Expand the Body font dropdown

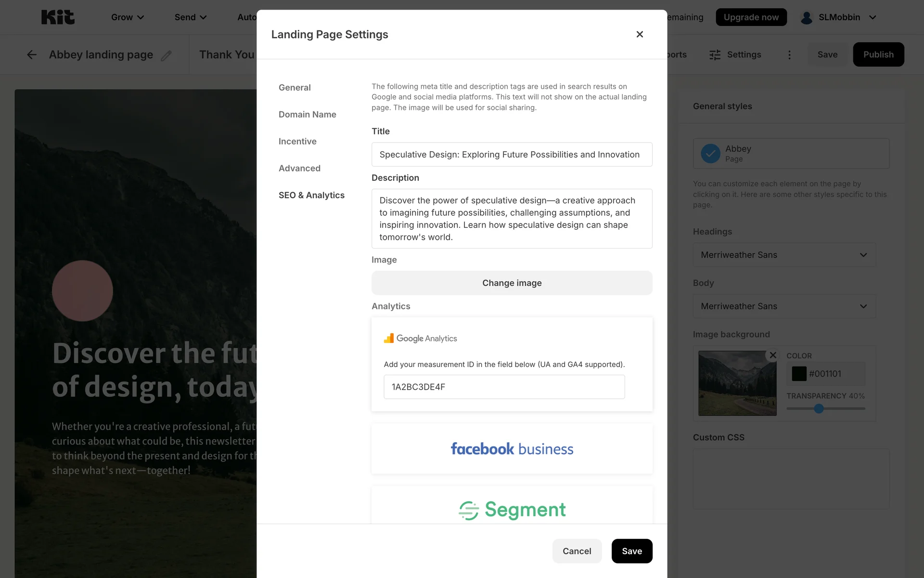(x=784, y=306)
